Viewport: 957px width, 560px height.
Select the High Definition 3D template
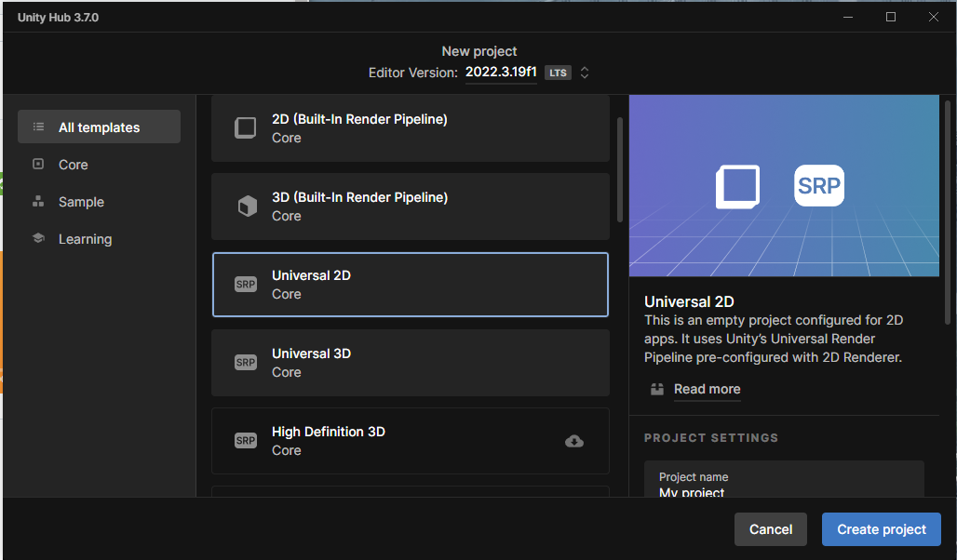(x=411, y=440)
